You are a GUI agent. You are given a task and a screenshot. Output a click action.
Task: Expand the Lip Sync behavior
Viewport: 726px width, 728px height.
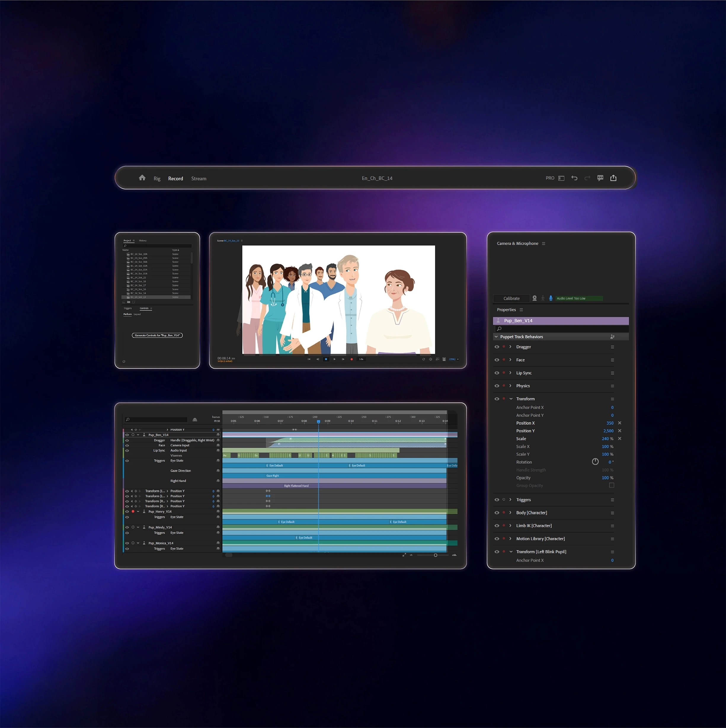(510, 373)
